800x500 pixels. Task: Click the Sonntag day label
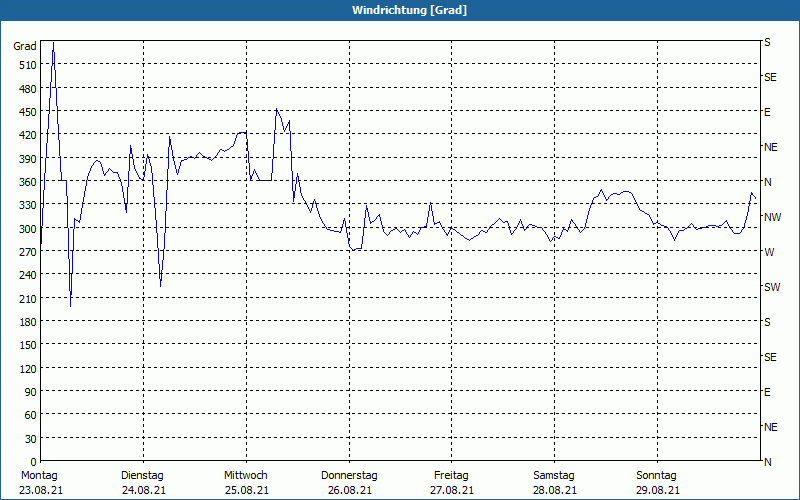click(x=657, y=475)
